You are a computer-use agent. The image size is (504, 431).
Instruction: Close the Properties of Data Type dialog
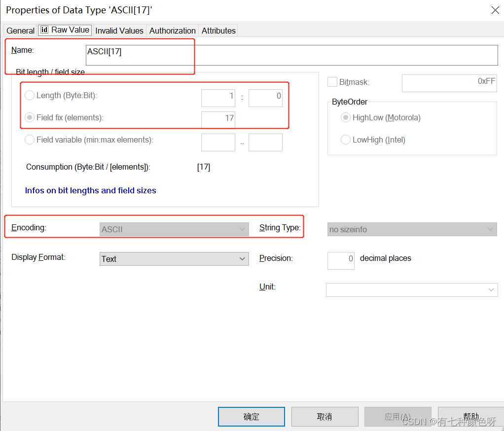click(x=495, y=10)
